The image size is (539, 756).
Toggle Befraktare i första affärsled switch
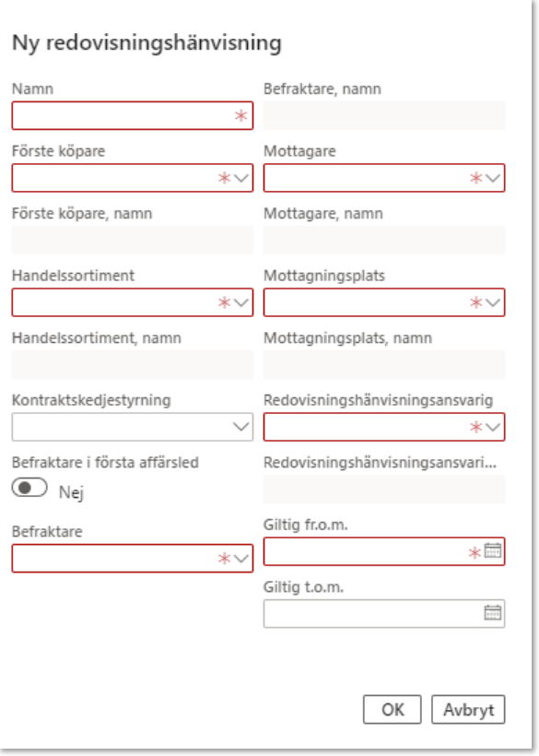click(x=29, y=488)
